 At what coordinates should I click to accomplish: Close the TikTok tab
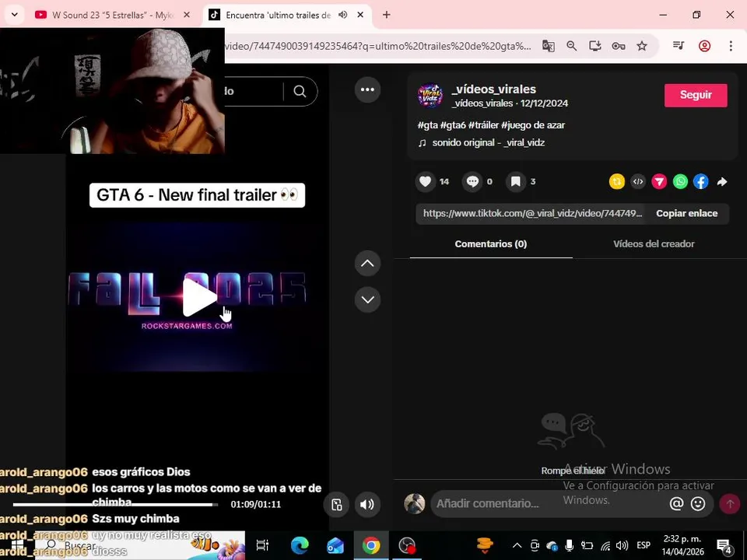360,15
